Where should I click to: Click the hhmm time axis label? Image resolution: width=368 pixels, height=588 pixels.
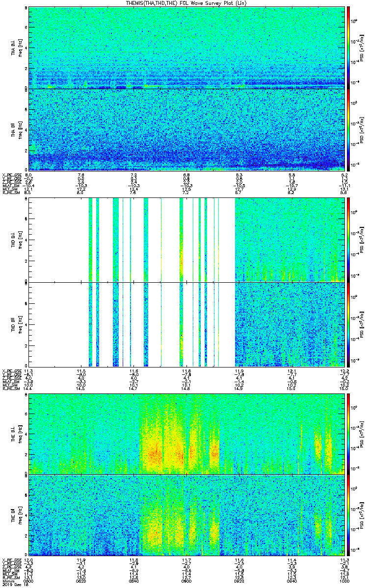pyautogui.click(x=7, y=581)
